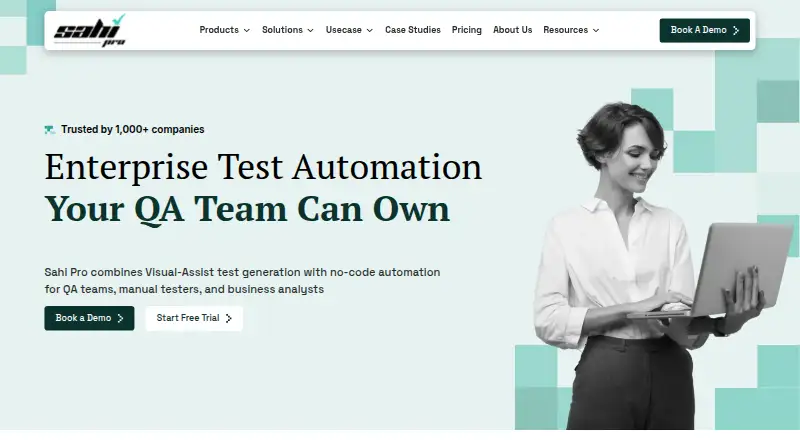Click 'Your QA Team Can Own' heading
The image size is (800, 440).
(247, 209)
